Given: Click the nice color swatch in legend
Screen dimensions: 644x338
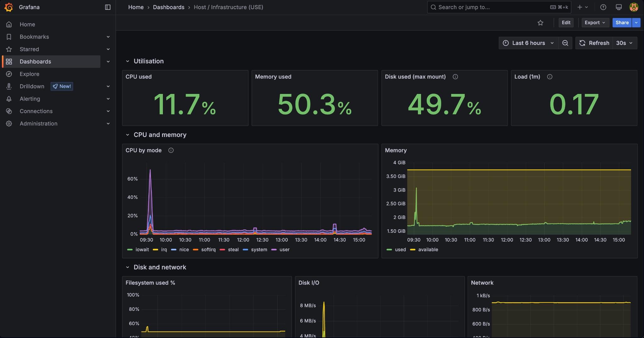Looking at the screenshot, I should coord(174,250).
